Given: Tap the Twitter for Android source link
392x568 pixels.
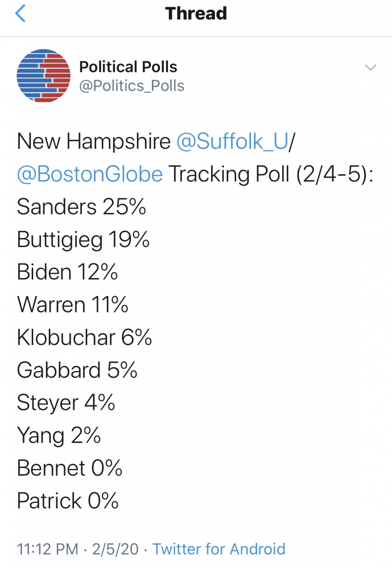Looking at the screenshot, I should click(x=219, y=549).
